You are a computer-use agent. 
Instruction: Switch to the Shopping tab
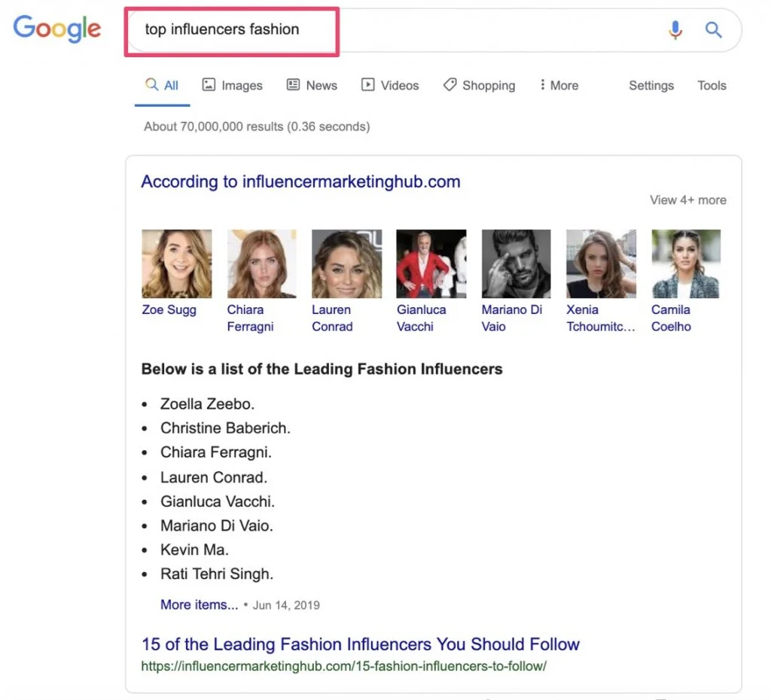(x=479, y=86)
